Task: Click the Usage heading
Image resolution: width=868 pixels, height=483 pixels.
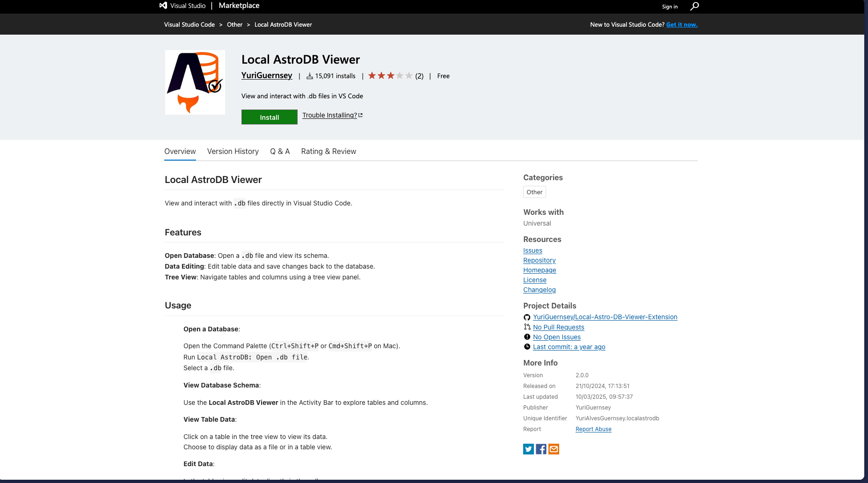Action: tap(178, 305)
